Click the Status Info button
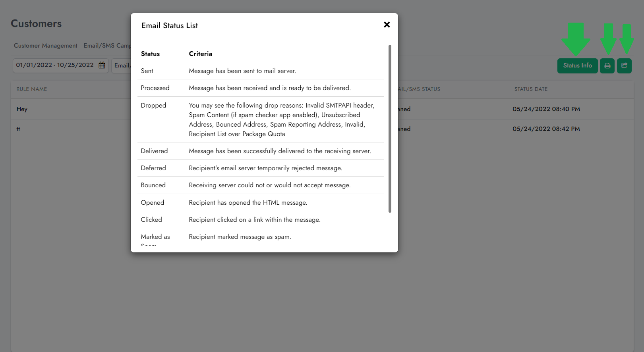644x352 pixels. click(577, 66)
